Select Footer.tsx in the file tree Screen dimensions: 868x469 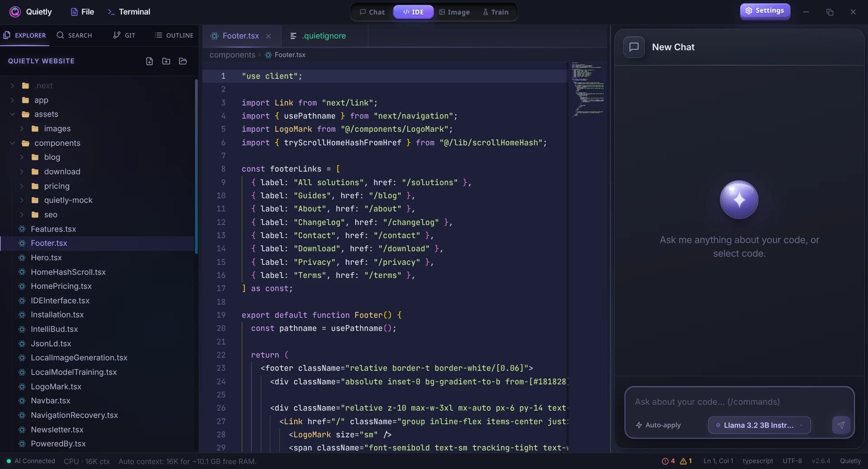point(97,243)
